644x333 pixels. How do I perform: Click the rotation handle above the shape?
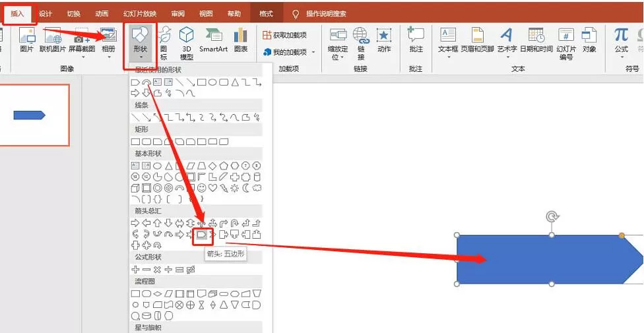coord(552,216)
